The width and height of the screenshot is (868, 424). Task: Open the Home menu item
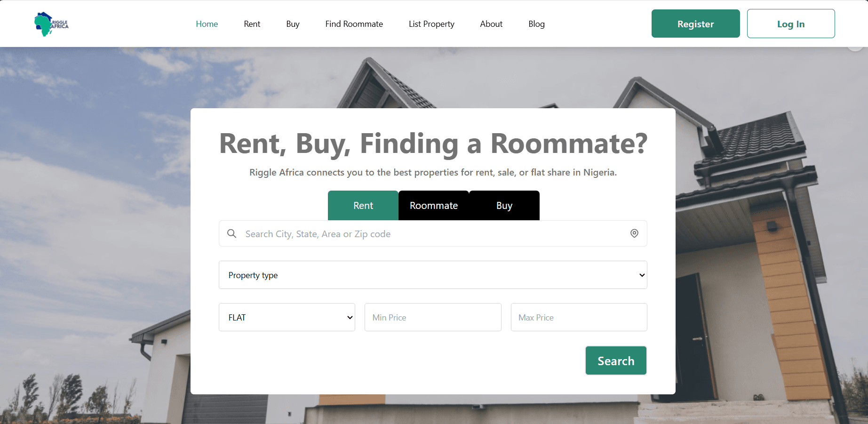click(x=207, y=24)
